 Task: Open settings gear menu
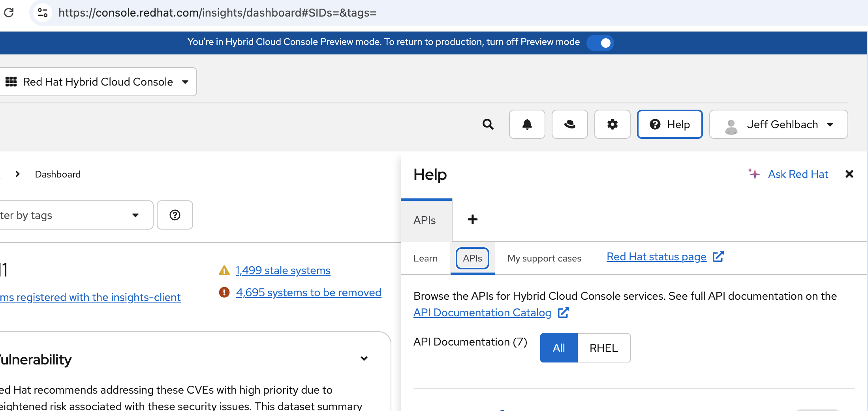point(612,124)
